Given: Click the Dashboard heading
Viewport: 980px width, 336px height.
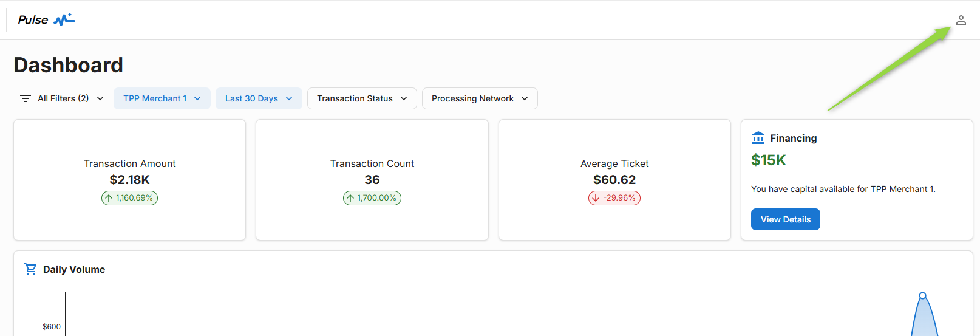Looking at the screenshot, I should pos(69,65).
